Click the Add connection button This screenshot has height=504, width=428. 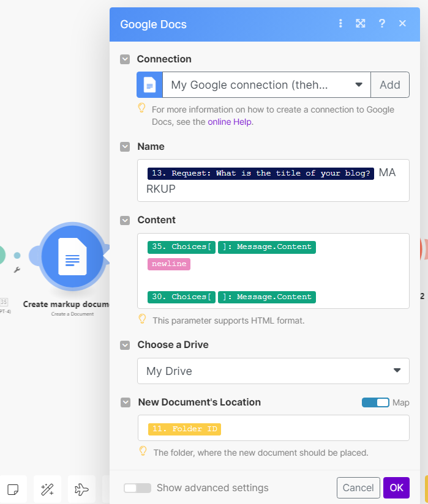pyautogui.click(x=390, y=85)
